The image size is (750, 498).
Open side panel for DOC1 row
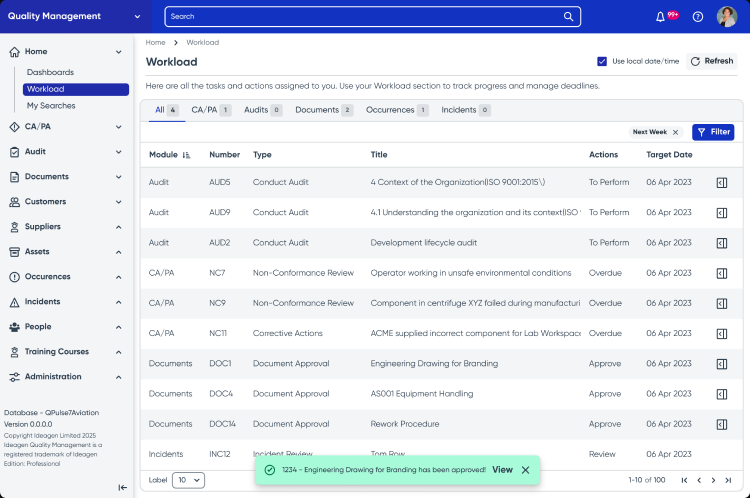722,364
